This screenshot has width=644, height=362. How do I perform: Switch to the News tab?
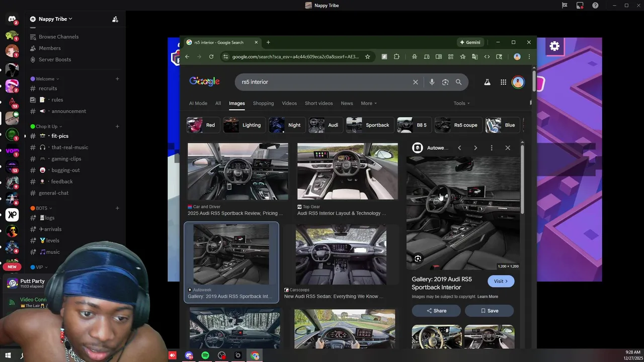click(347, 104)
